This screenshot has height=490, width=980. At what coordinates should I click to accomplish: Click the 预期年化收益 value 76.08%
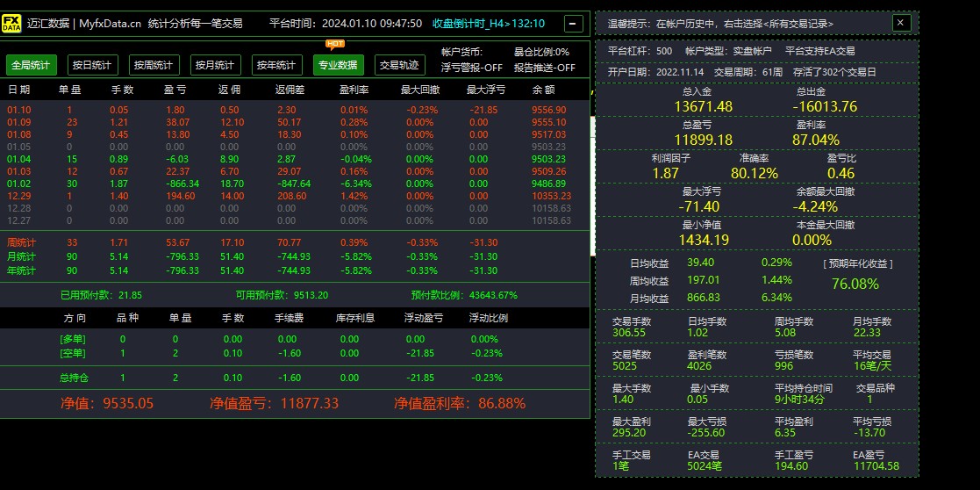[855, 285]
